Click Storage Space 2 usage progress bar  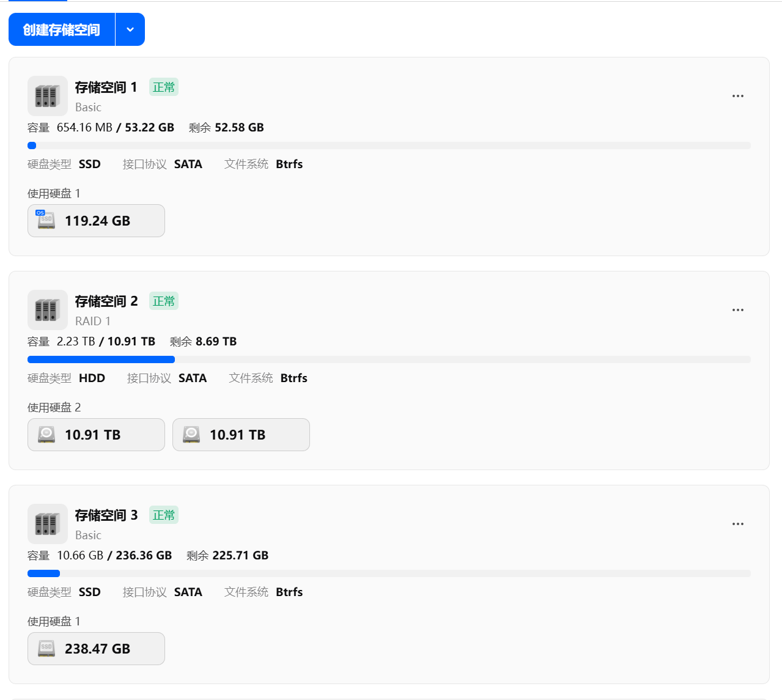click(389, 359)
